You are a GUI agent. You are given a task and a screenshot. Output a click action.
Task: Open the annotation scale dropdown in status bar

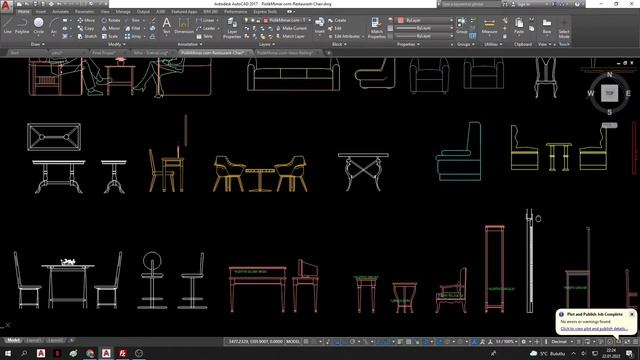tap(507, 342)
